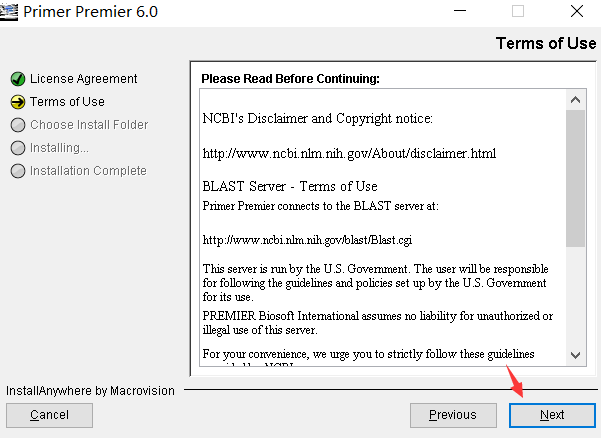Go back with the Previous button

(453, 415)
